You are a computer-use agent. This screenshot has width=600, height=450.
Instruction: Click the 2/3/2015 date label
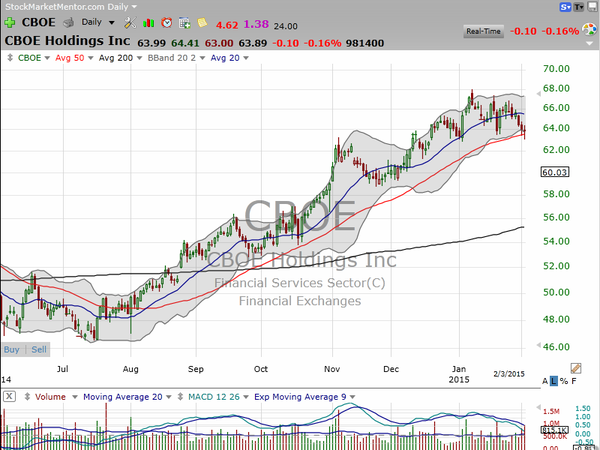(x=509, y=374)
